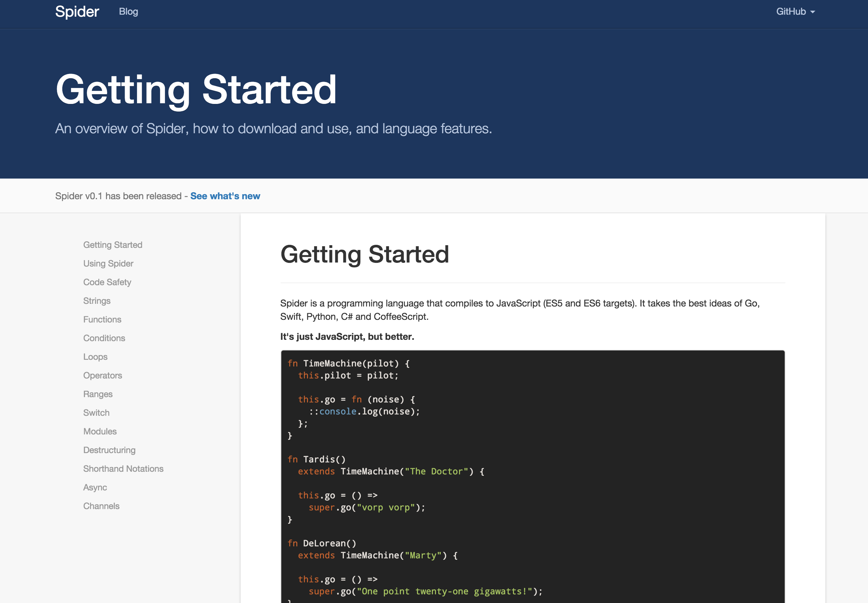Open the Switch section link
Image resolution: width=868 pixels, height=603 pixels.
[x=96, y=413]
